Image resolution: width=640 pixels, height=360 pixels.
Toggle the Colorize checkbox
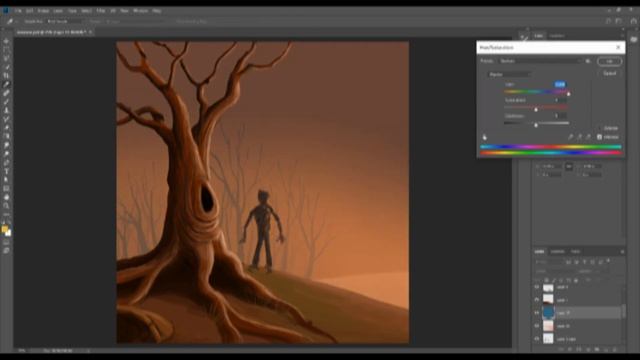tap(600, 128)
